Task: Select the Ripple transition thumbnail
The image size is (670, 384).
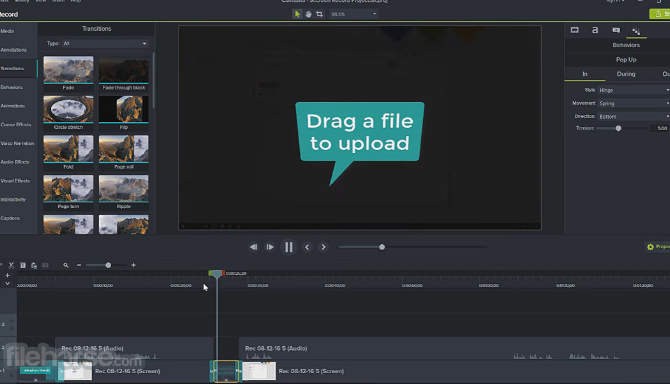Action: coord(123,188)
